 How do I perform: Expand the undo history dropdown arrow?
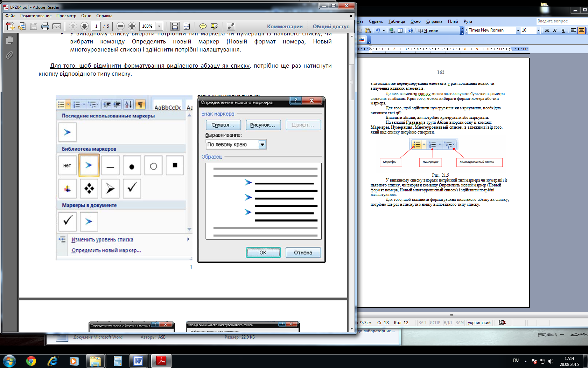(384, 30)
